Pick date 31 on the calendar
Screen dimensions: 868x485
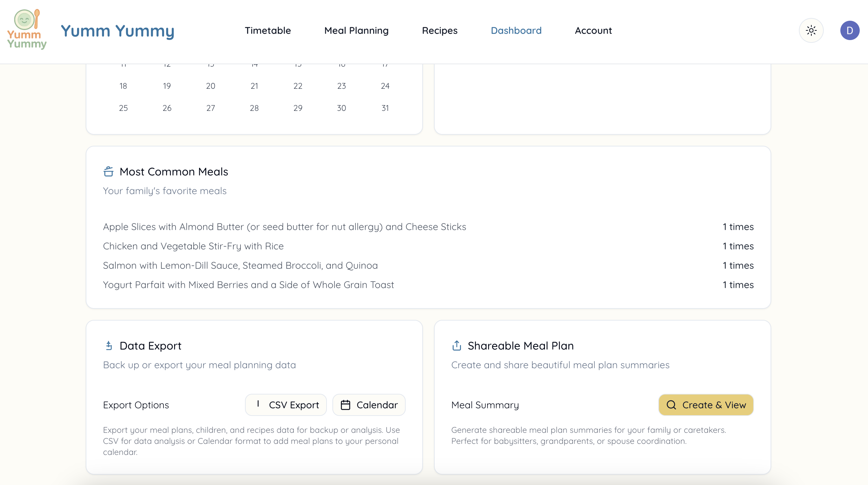click(x=385, y=108)
